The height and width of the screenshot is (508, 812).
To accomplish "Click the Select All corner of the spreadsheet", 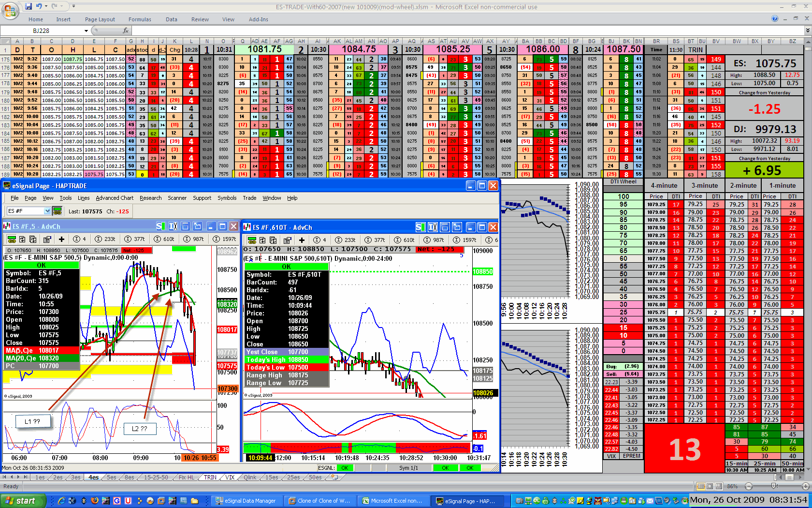I will point(5,41).
